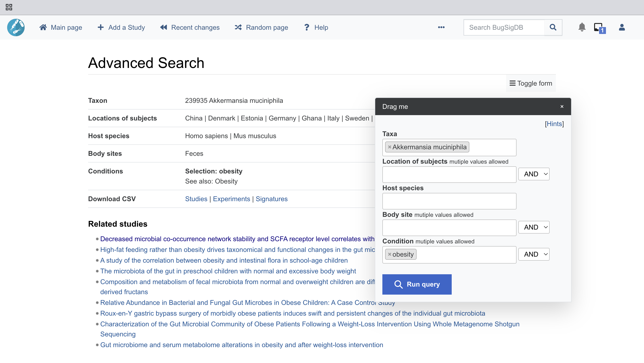Click the Host species input field

449,201
